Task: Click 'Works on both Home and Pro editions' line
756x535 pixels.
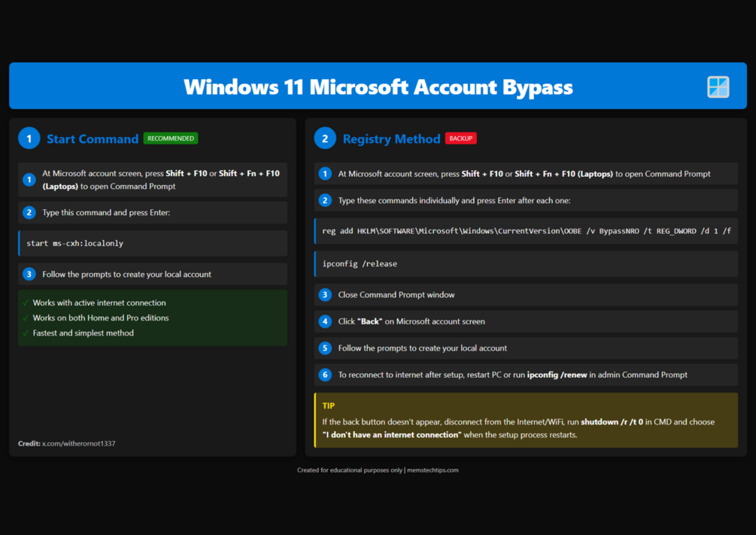Action: tap(101, 318)
